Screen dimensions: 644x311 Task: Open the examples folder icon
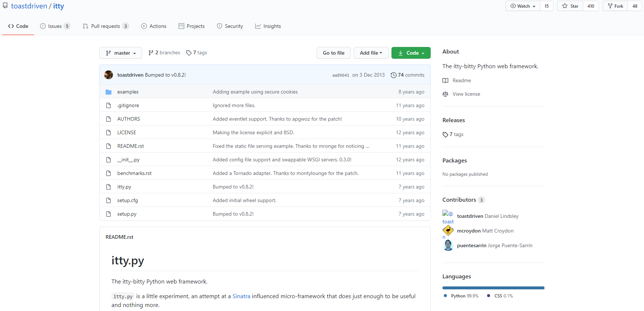tap(108, 92)
